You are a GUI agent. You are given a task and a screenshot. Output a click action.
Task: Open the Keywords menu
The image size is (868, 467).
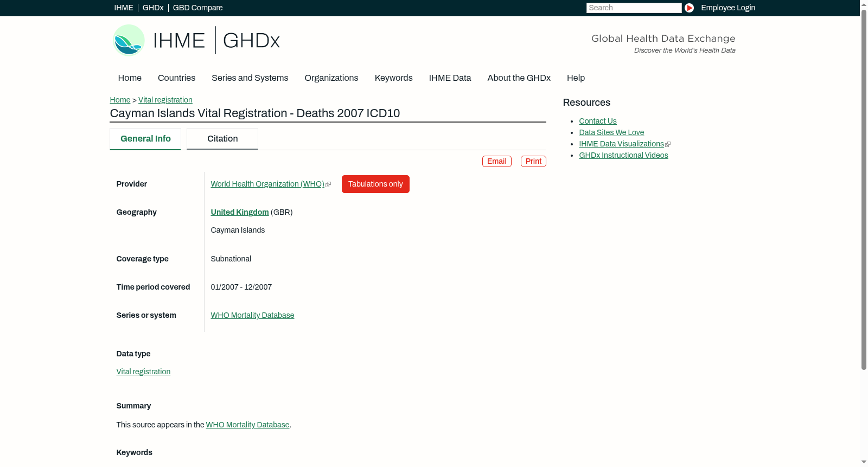[394, 78]
